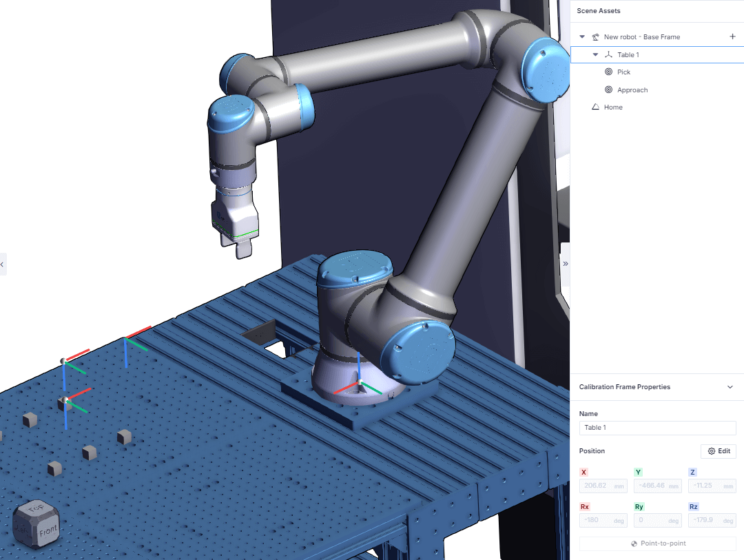
Task: Select the Home item in Scene Assets
Action: click(x=613, y=107)
